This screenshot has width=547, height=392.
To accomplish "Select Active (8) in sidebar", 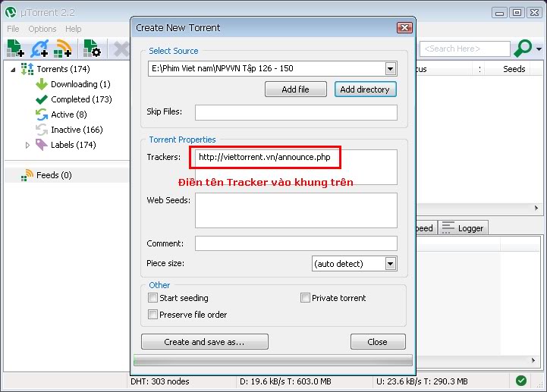I will (69, 114).
